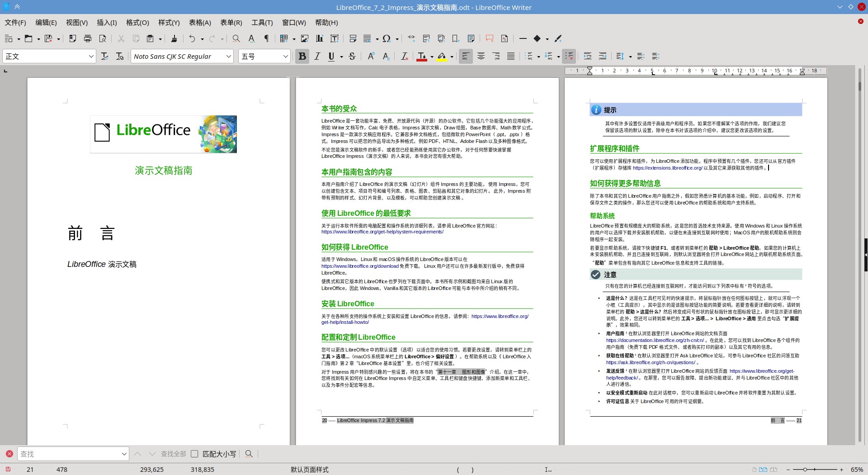Open the font size 五号 dropdown
Image resolution: width=868 pixels, height=475 pixels.
286,56
